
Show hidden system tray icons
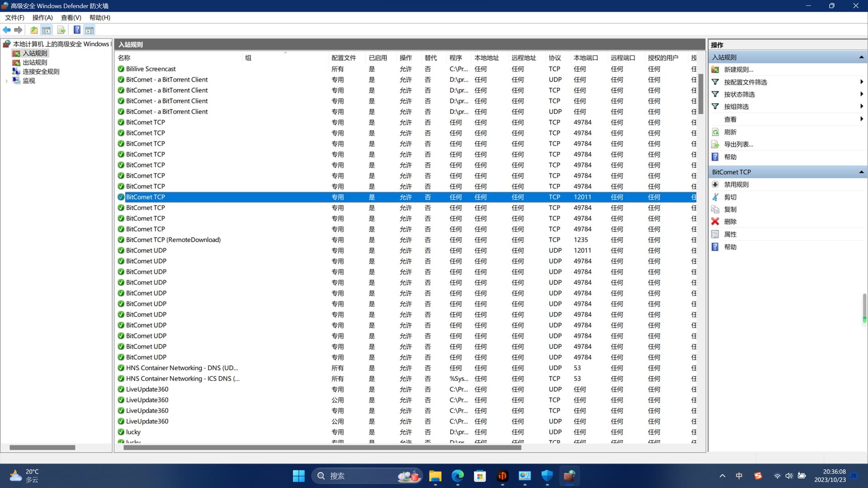722,476
